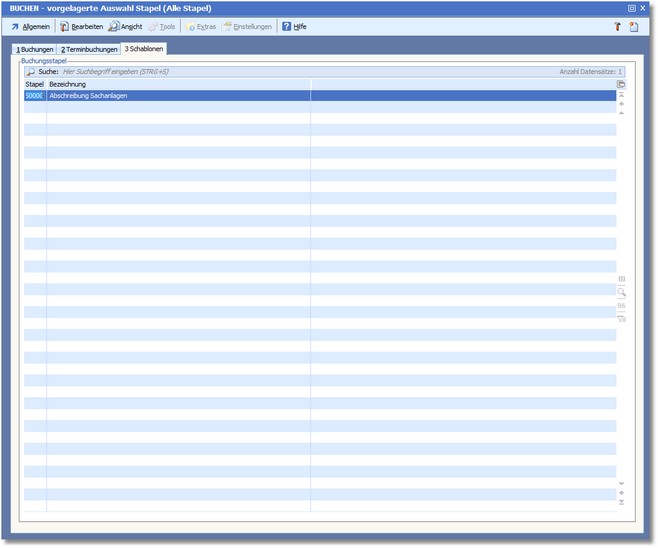658x548 pixels.
Task: Click the red pin icon in toolbar
Action: tap(617, 27)
